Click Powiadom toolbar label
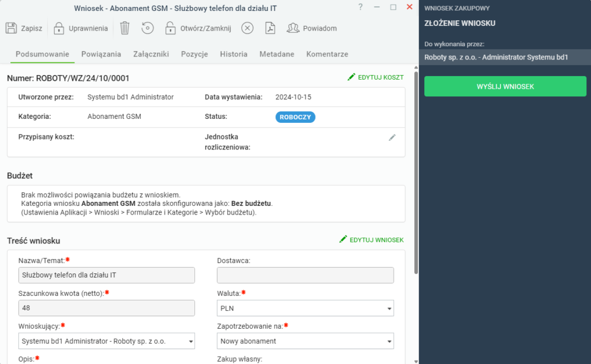 tap(320, 28)
